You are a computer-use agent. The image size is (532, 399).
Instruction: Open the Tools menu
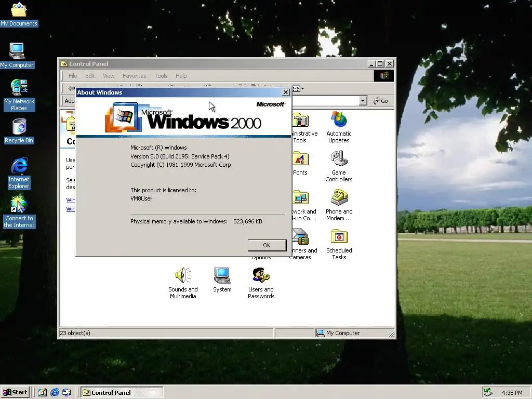coord(161,76)
